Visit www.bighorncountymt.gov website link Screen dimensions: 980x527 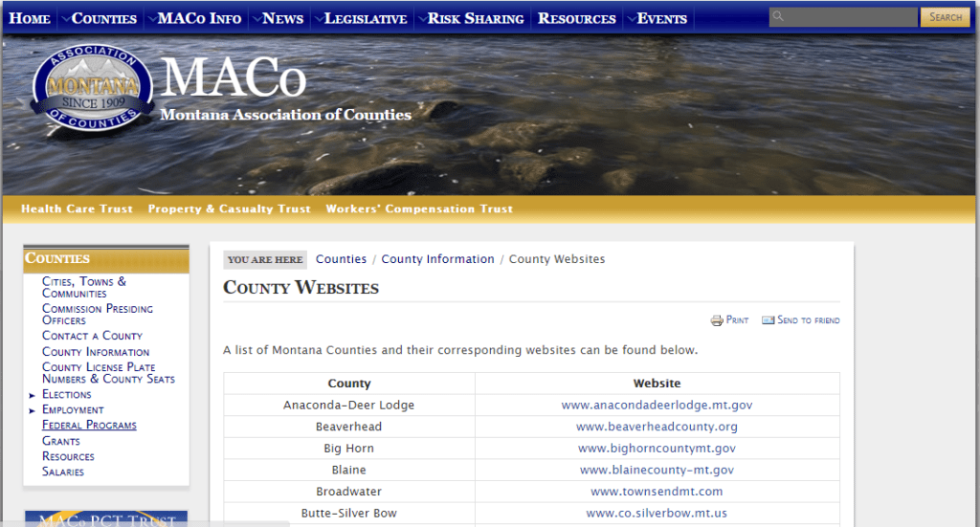click(x=657, y=449)
